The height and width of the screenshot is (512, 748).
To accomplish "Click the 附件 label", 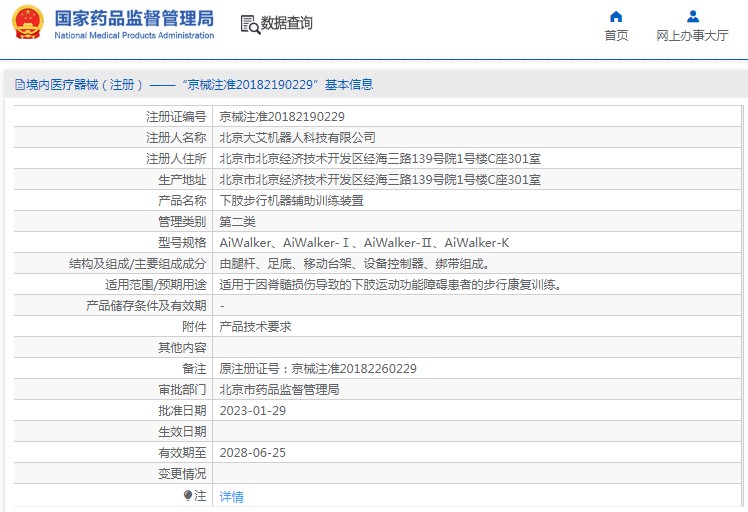I will 194,327.
